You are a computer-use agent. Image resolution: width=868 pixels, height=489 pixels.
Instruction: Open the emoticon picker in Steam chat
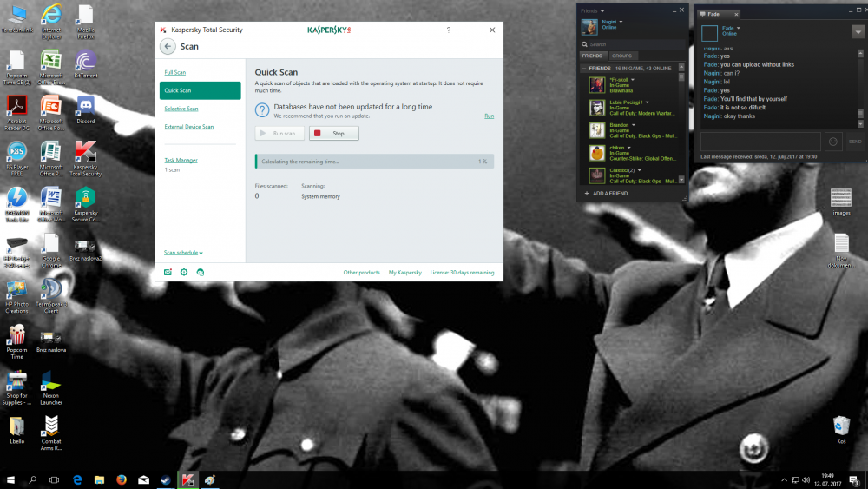coord(833,142)
